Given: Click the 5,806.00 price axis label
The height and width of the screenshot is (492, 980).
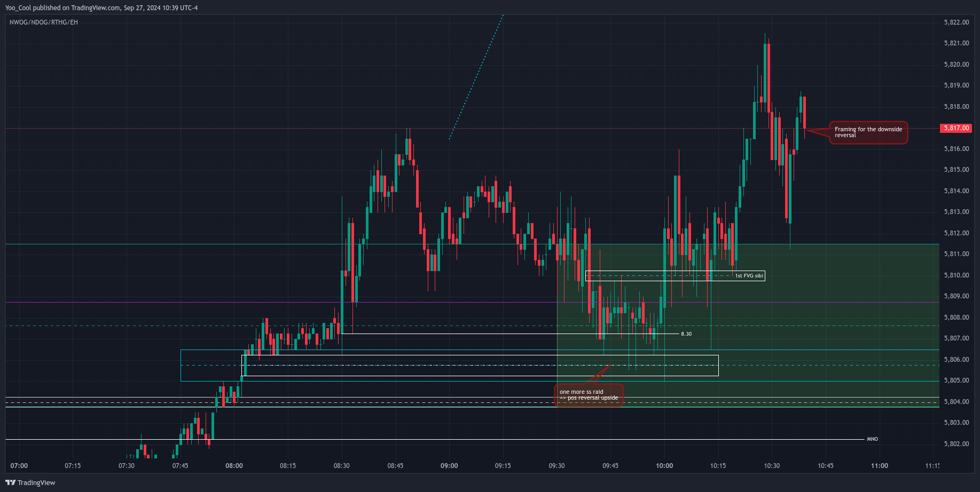Looking at the screenshot, I should 957,360.
